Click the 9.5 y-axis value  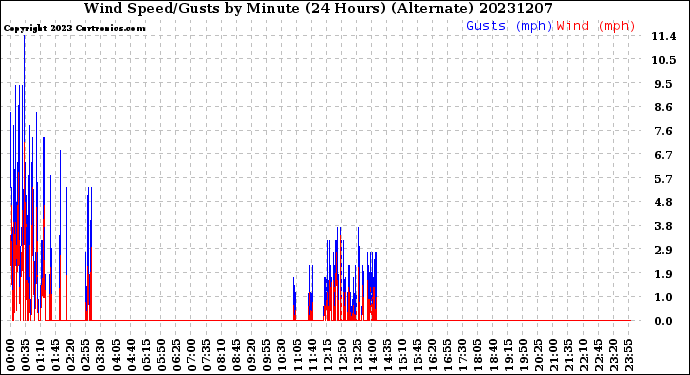coord(664,84)
